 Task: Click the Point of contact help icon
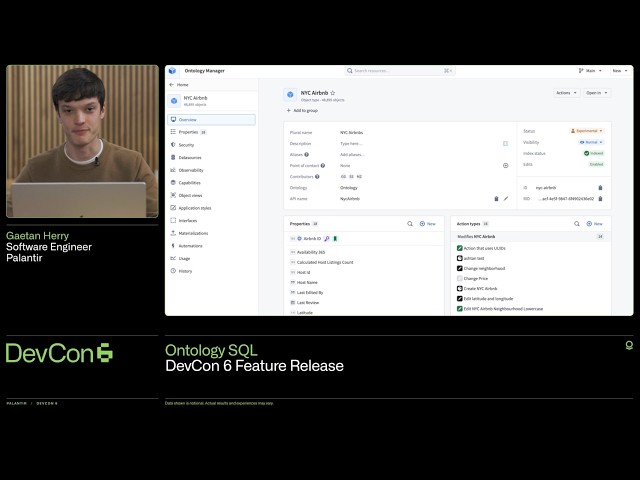pyautogui.click(x=323, y=166)
